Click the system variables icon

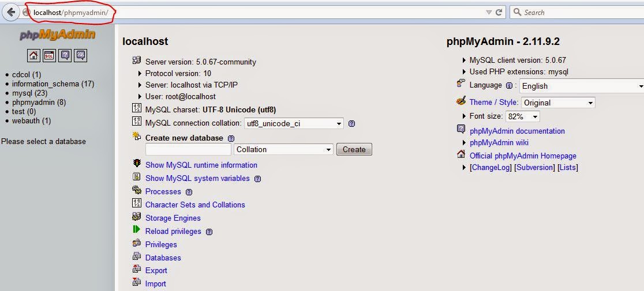tap(137, 177)
